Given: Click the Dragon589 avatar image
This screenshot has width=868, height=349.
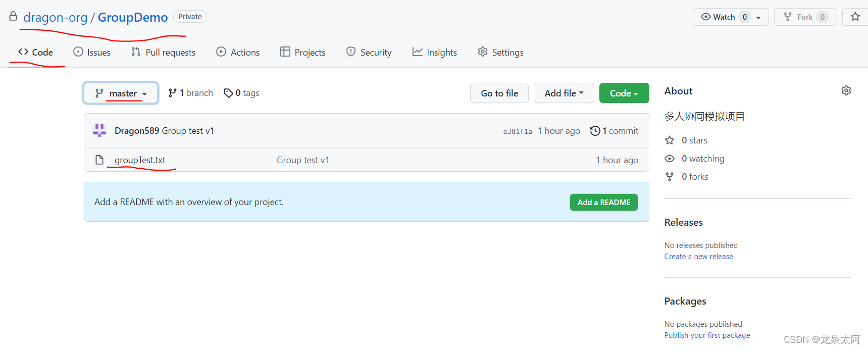Looking at the screenshot, I should (99, 130).
